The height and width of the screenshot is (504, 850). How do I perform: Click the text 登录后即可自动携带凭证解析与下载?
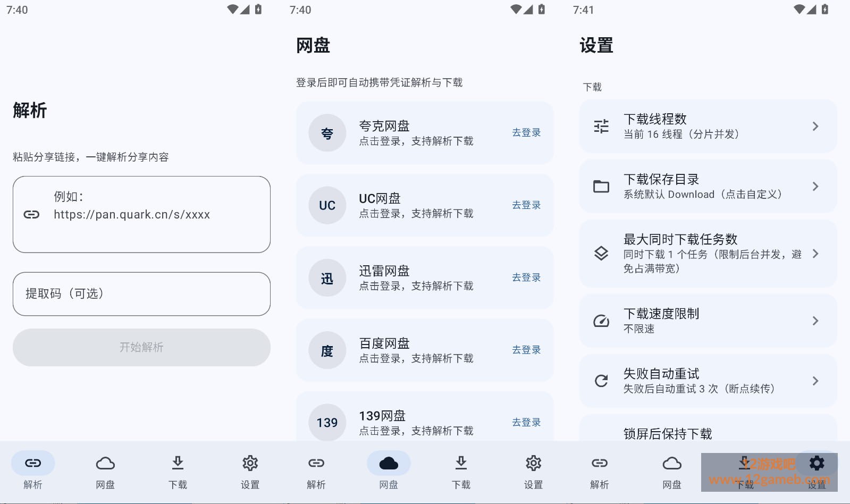(379, 82)
